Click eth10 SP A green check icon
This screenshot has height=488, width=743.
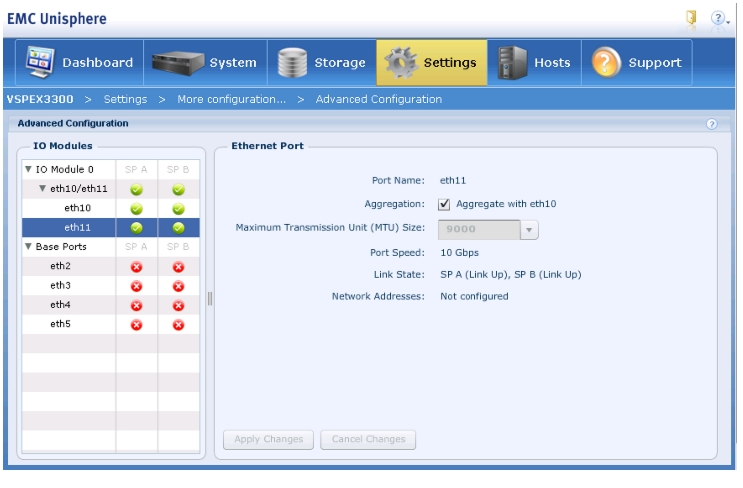[136, 208]
